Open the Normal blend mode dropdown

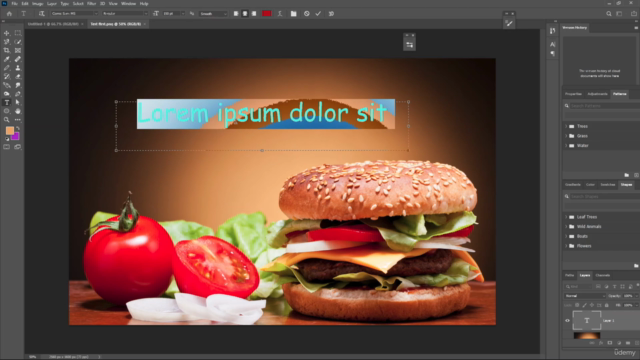[x=585, y=296]
